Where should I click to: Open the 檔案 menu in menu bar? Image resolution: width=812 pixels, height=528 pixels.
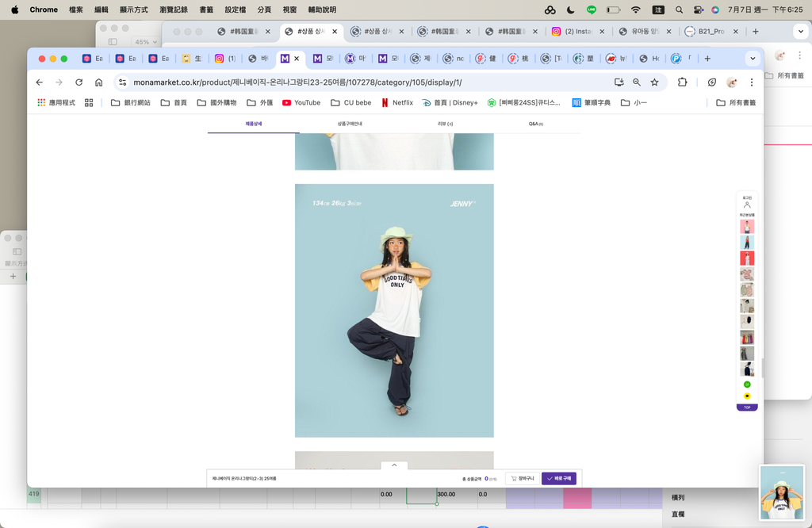point(76,10)
